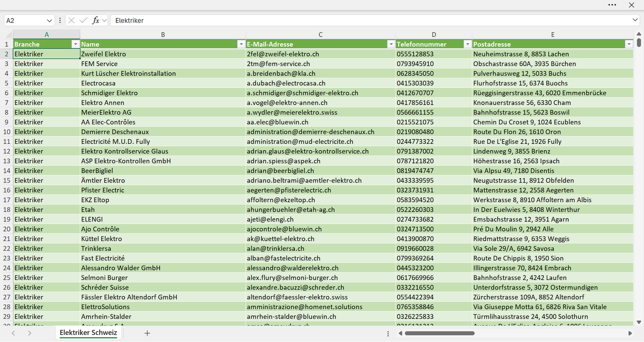Image resolution: width=644 pixels, height=342 pixels.
Task: Select Etah name cell
Action: (x=163, y=210)
